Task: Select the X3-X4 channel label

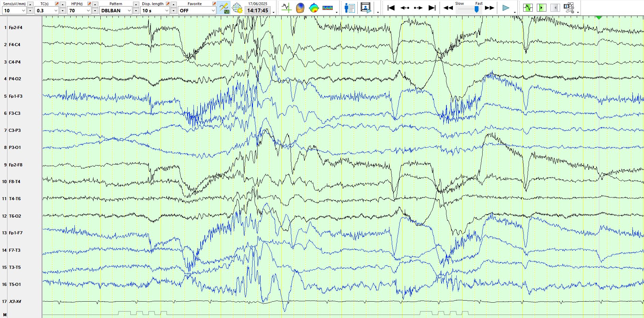Action: tap(15, 301)
